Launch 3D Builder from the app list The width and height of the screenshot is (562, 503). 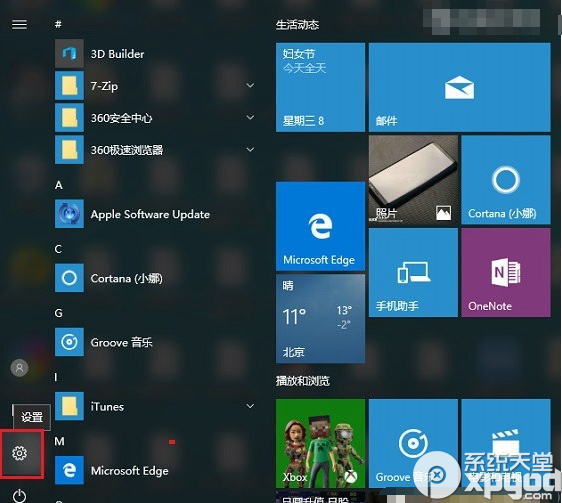[154, 54]
